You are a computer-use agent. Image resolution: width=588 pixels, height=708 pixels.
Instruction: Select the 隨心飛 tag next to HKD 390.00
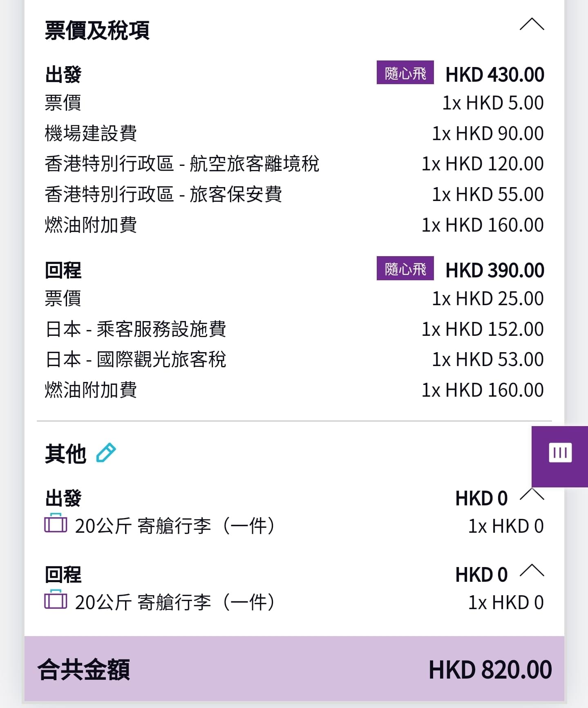[405, 268]
